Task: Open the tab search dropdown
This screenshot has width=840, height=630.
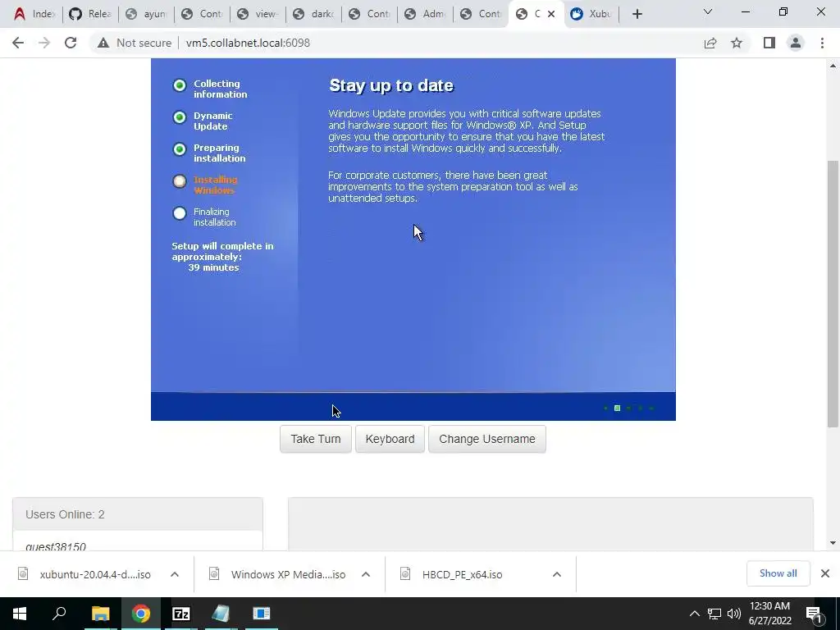Action: tap(708, 11)
